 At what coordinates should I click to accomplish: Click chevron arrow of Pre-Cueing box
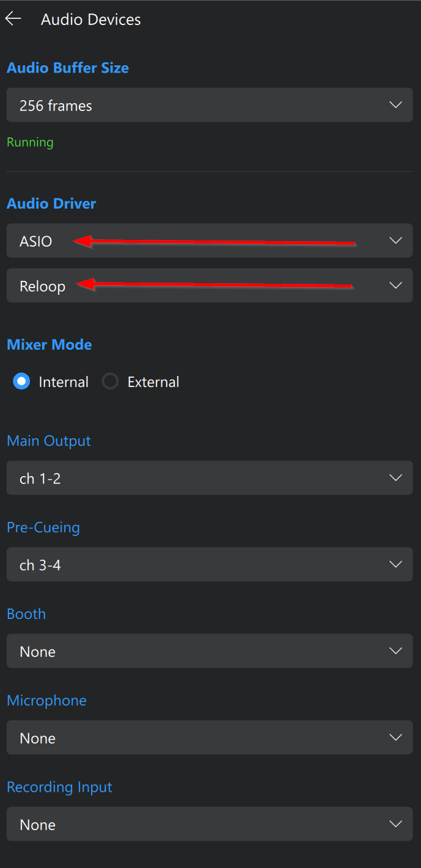395,565
